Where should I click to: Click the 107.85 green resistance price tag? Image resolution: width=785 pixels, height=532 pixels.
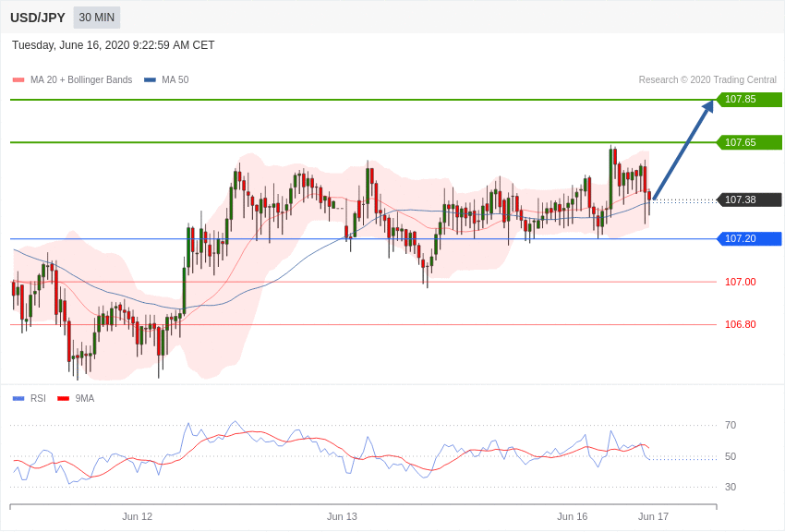pos(749,99)
